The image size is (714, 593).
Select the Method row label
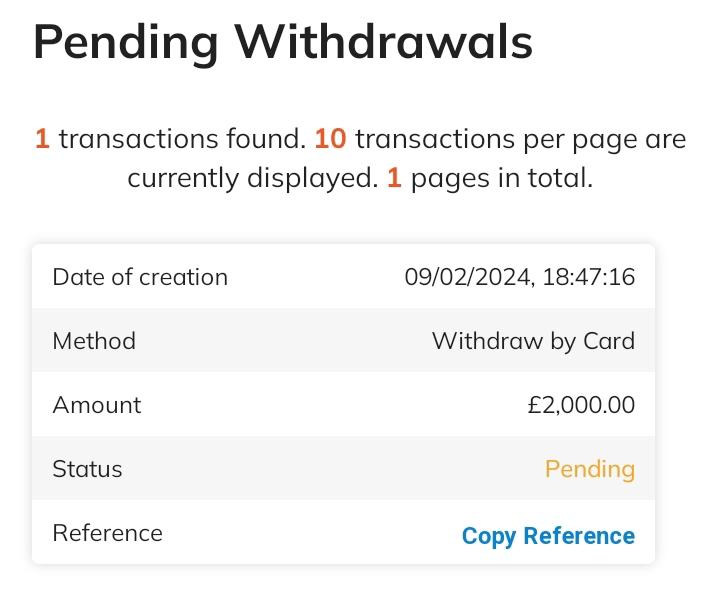94,341
